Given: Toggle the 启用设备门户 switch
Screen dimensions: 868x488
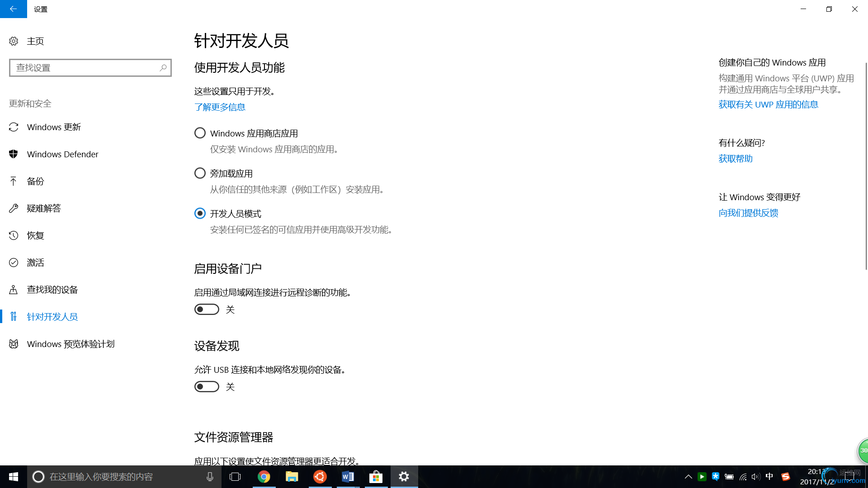Looking at the screenshot, I should coord(207,310).
